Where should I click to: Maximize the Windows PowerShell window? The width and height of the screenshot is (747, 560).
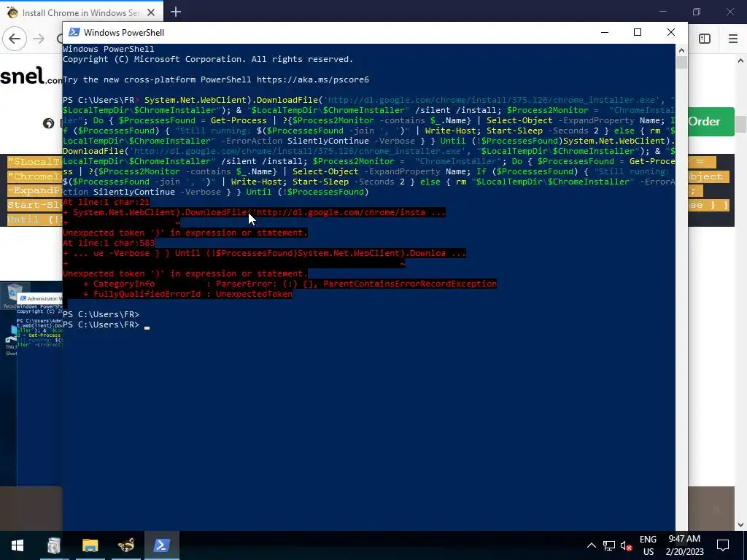click(x=638, y=32)
